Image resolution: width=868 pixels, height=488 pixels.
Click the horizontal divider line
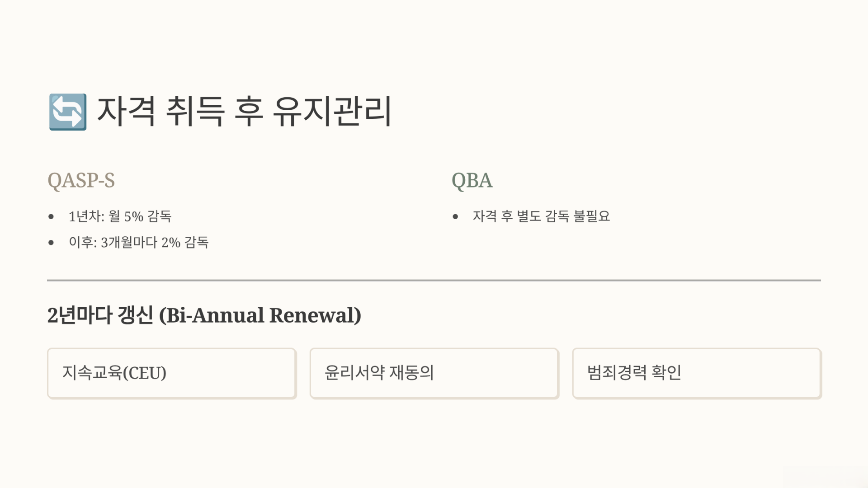(x=434, y=281)
